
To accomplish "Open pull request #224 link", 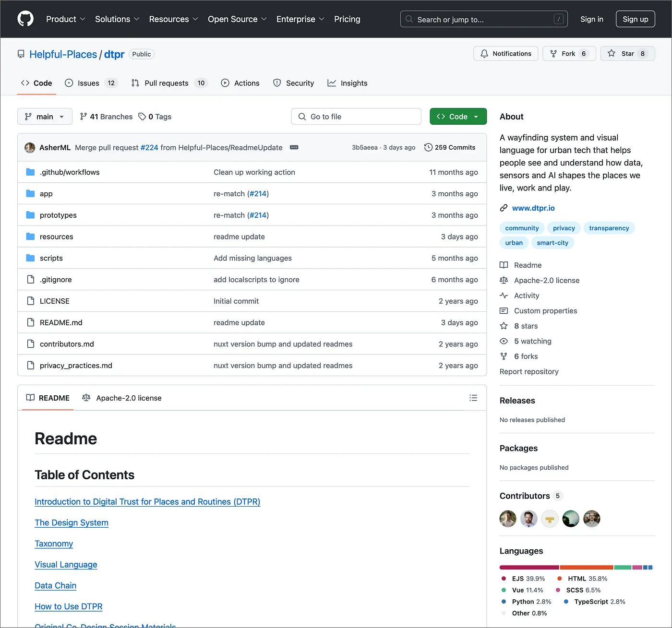I will click(149, 147).
